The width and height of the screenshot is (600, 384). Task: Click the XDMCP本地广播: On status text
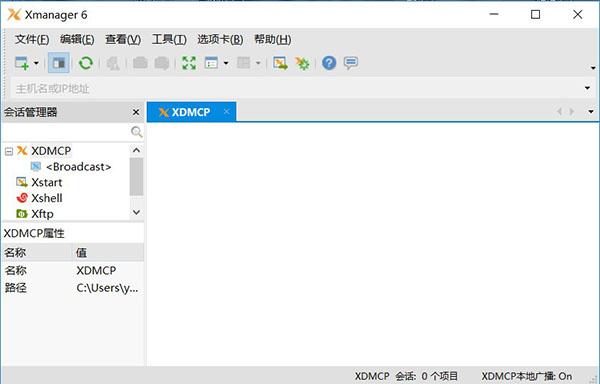pos(527,376)
